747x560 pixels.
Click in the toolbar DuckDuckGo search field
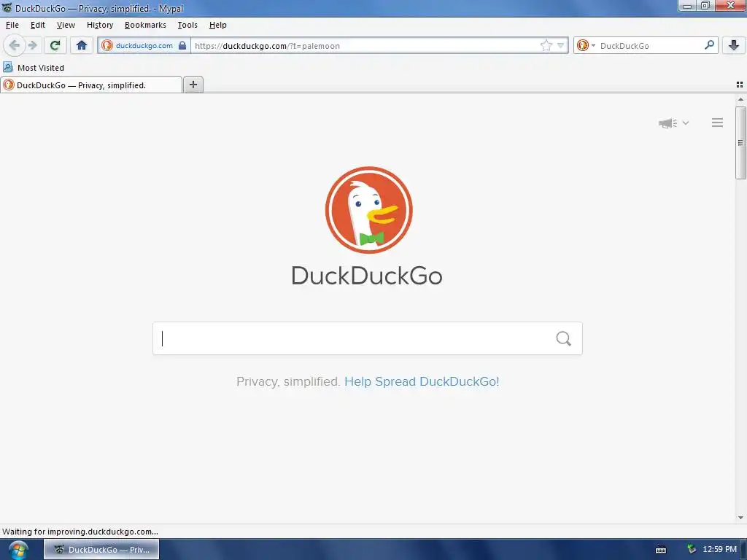click(650, 46)
